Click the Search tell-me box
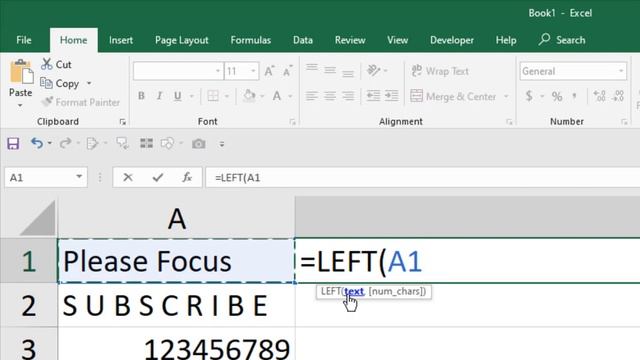This screenshot has height=360, width=640. tap(562, 40)
